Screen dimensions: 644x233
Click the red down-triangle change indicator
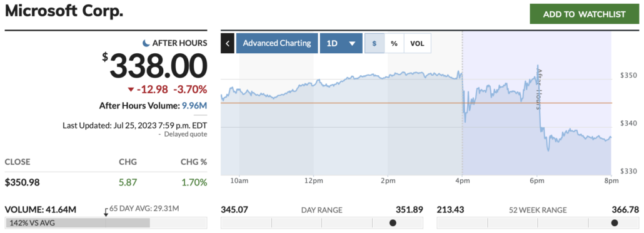tap(131, 90)
